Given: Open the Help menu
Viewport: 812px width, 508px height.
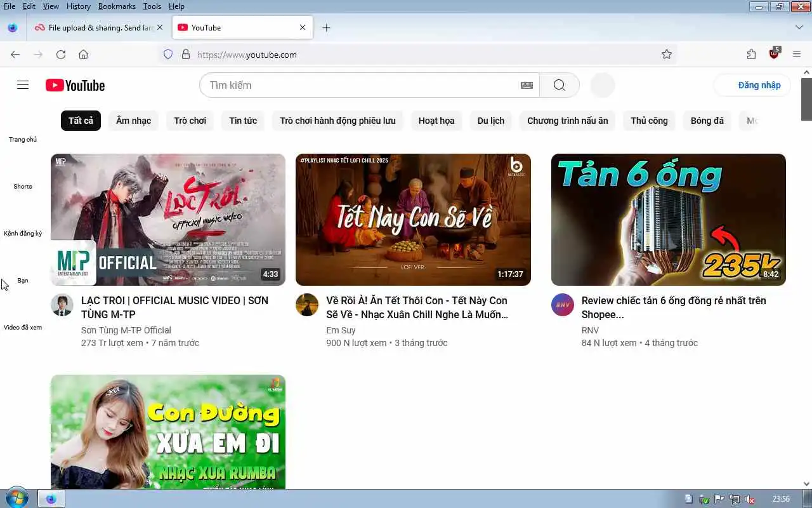Looking at the screenshot, I should (x=176, y=6).
